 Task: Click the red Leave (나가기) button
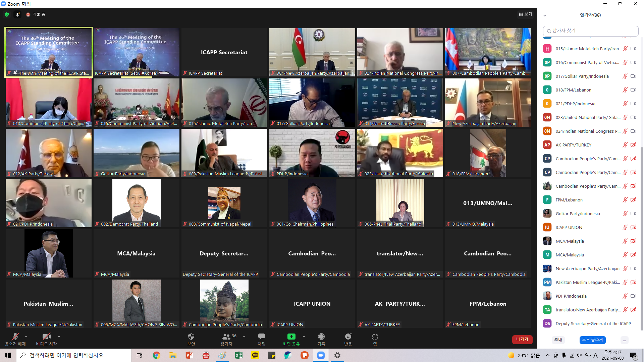(x=522, y=340)
